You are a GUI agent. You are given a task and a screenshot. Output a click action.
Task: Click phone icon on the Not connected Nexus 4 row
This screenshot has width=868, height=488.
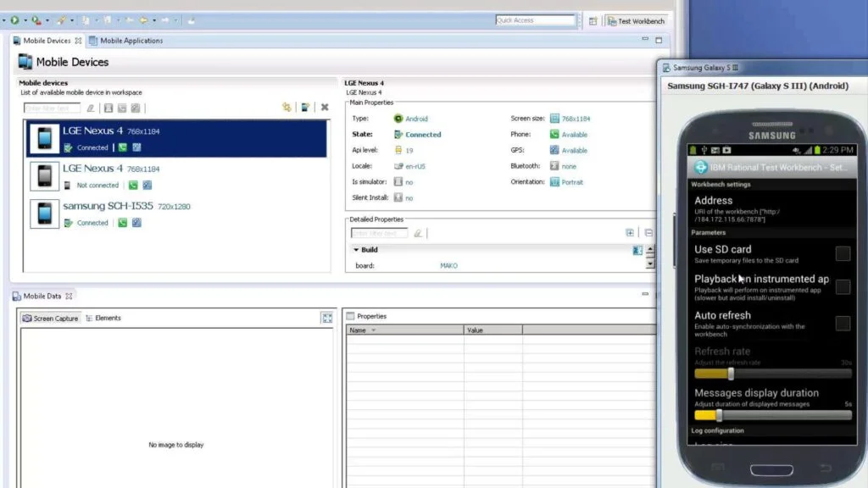[x=133, y=185]
